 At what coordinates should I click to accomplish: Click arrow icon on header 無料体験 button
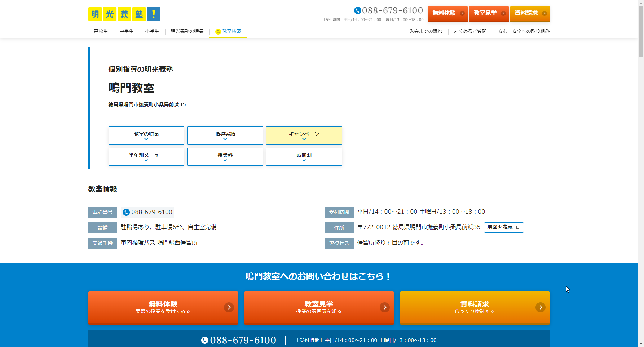click(x=462, y=13)
